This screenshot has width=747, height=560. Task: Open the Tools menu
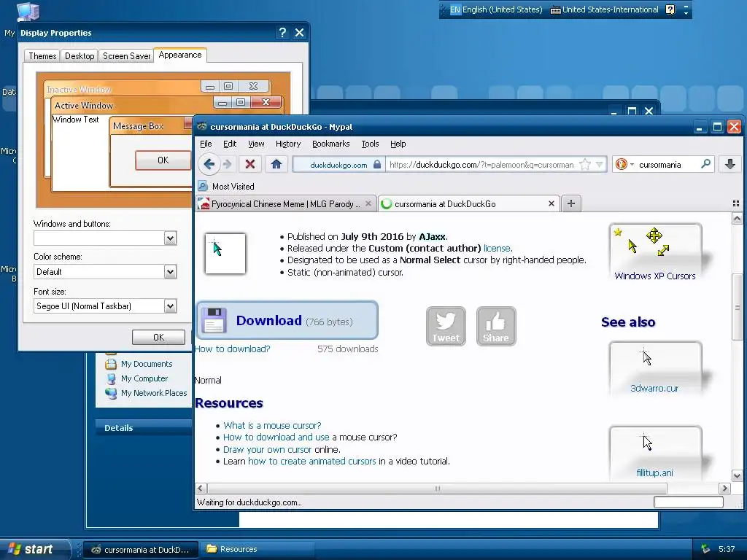pos(370,144)
